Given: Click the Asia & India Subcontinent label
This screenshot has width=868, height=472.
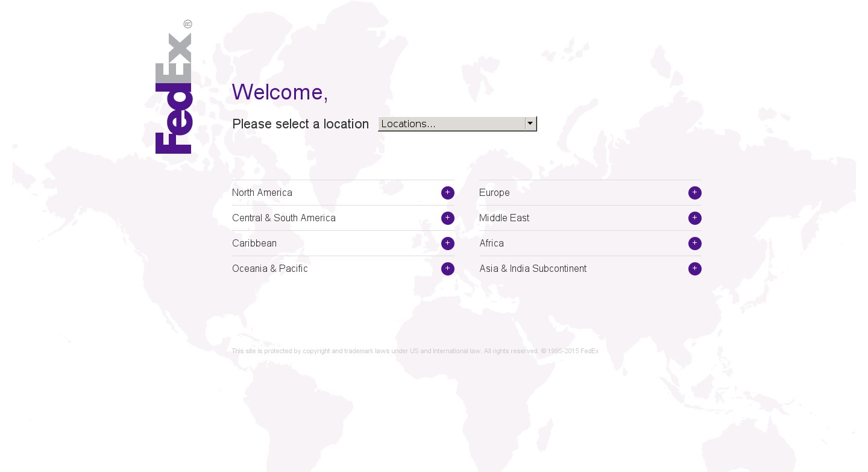Looking at the screenshot, I should point(533,269).
